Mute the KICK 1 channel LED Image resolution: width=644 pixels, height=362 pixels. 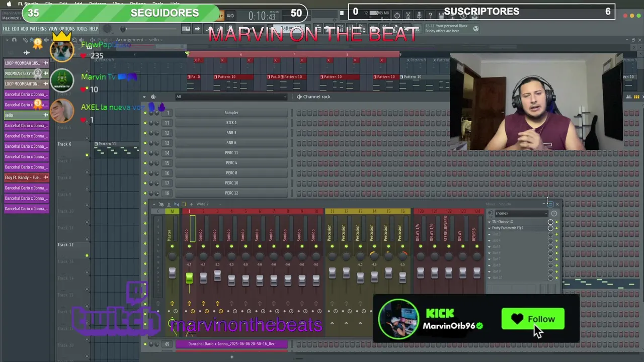click(x=145, y=123)
